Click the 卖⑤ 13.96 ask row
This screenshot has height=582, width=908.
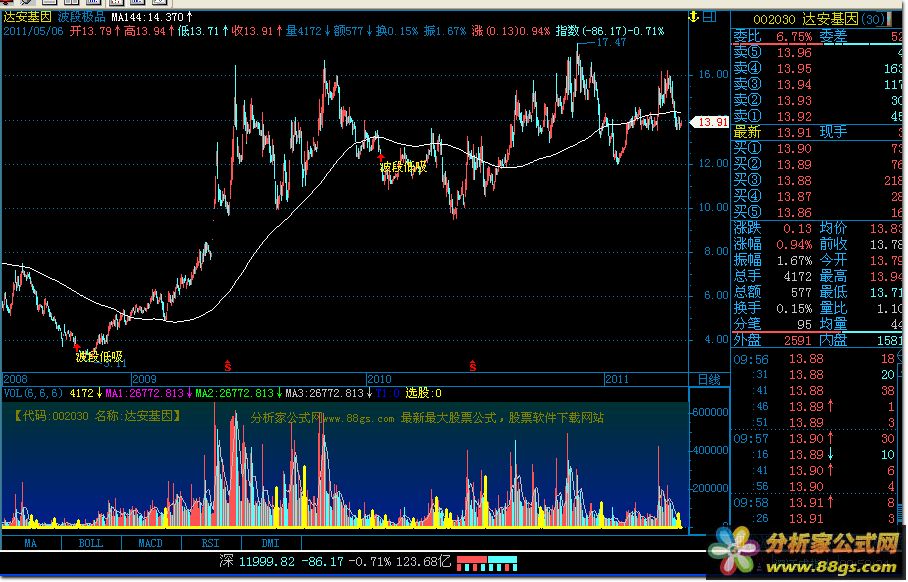pos(817,53)
